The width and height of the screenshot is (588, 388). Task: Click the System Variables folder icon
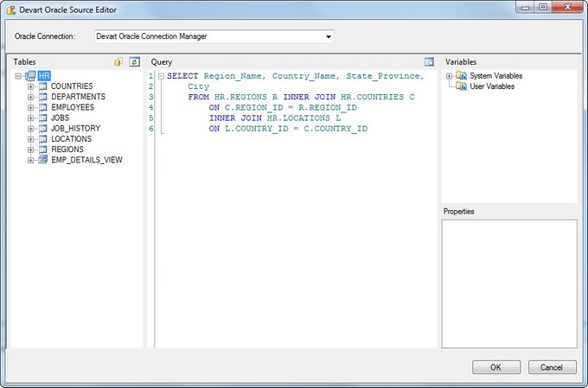coord(462,76)
